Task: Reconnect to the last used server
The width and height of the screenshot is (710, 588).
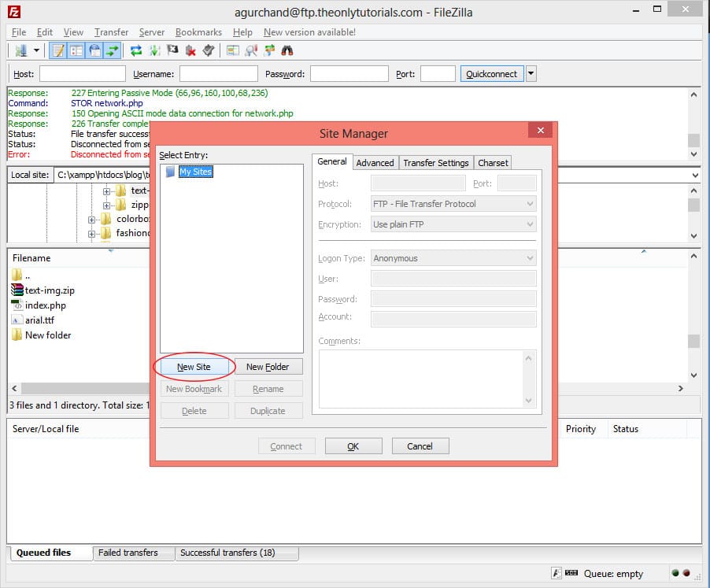Action: tap(209, 50)
